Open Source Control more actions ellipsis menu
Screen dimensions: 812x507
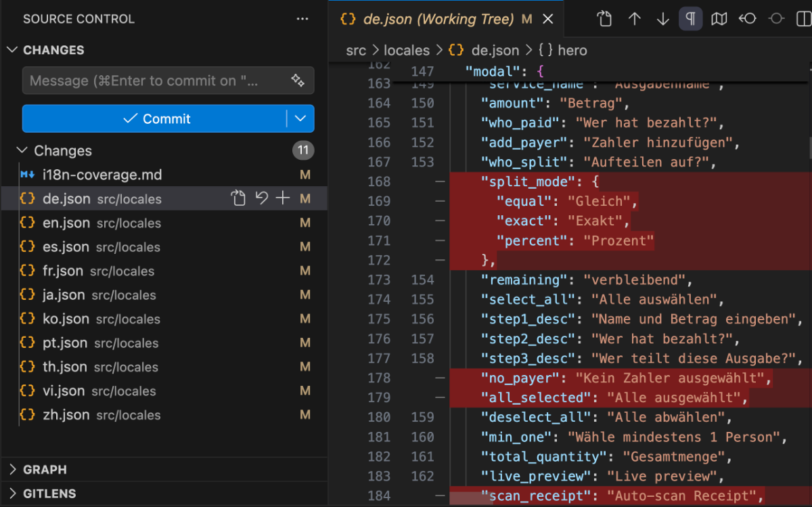pyautogui.click(x=302, y=19)
